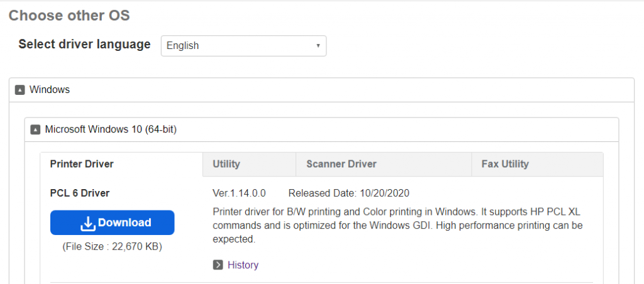Collapse Microsoft Windows 10 (64-bit) arrow icon
Screen dimensions: 644x284
click(35, 129)
